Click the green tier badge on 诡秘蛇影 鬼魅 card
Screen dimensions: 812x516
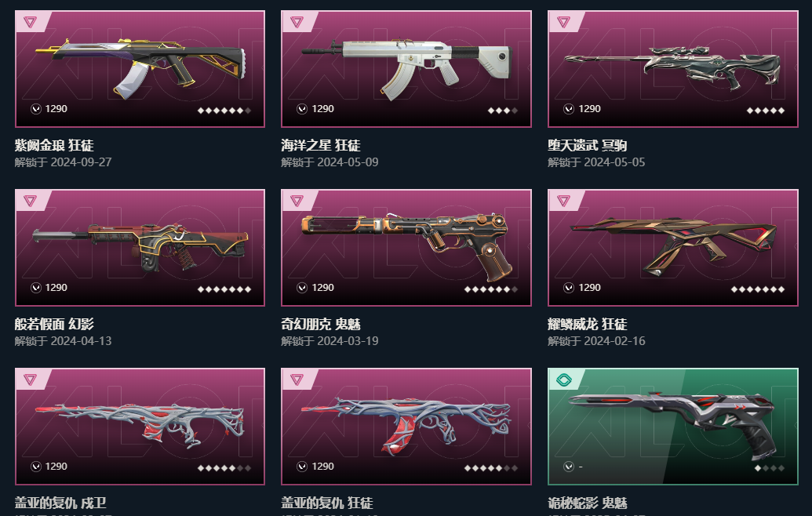(x=563, y=380)
